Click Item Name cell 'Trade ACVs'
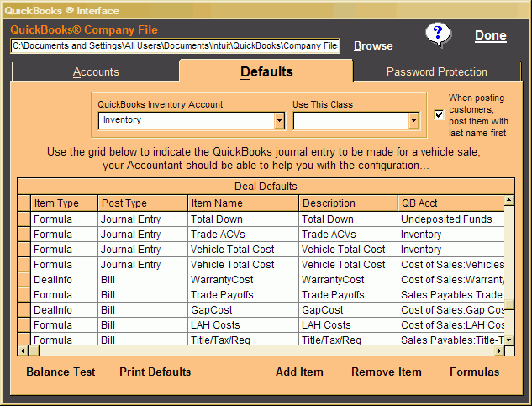The width and height of the screenshot is (532, 406). coord(243,235)
